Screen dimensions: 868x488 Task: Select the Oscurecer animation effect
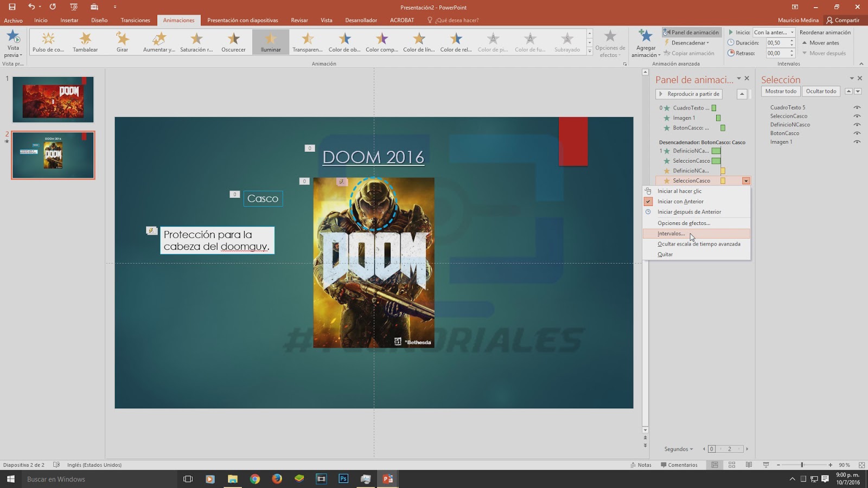click(x=233, y=41)
